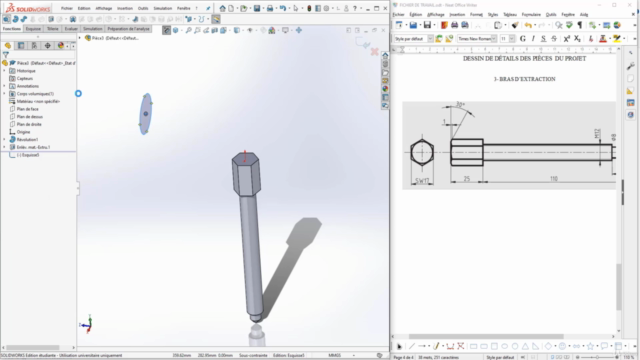Open PropertyManager tab icon

[21, 46]
